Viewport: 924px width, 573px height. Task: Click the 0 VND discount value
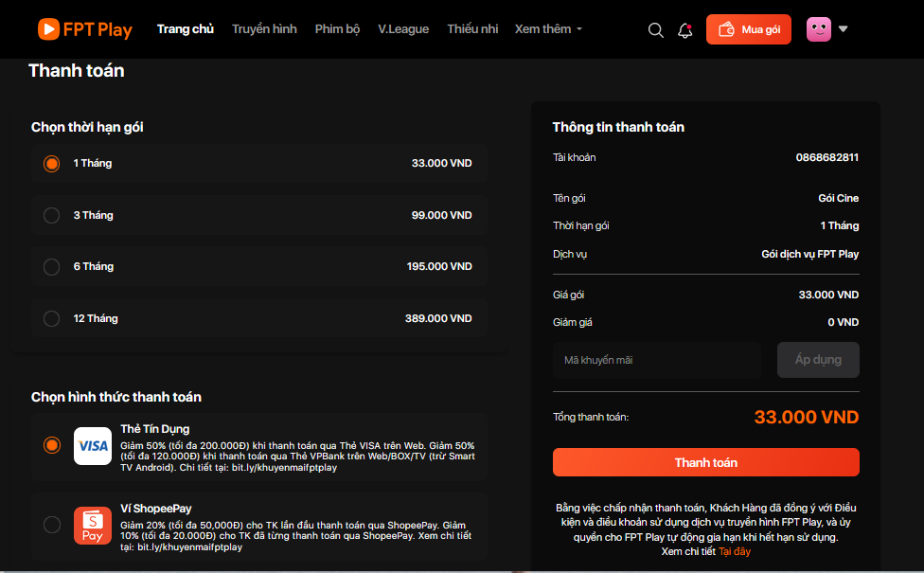843,322
